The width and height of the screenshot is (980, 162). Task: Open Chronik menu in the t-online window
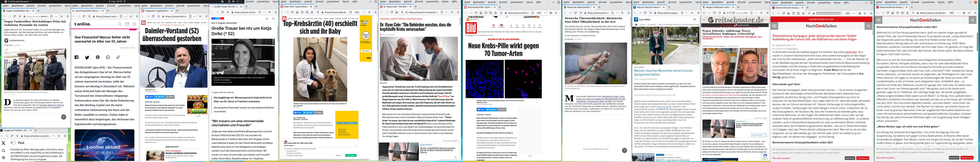pyautogui.click(x=111, y=6)
